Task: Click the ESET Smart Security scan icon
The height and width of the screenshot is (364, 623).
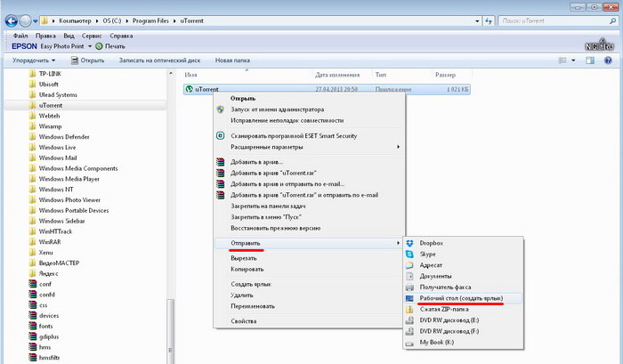Action: [x=221, y=135]
